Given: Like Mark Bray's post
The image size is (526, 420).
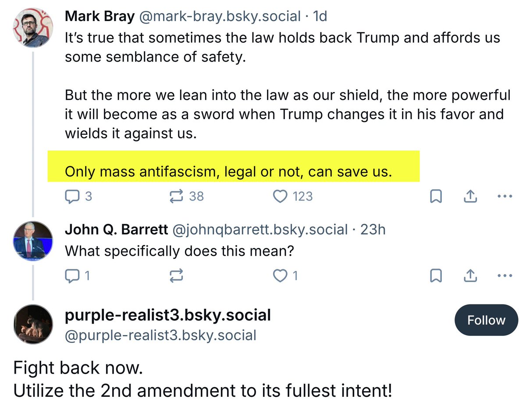Looking at the screenshot, I should click(x=280, y=197).
